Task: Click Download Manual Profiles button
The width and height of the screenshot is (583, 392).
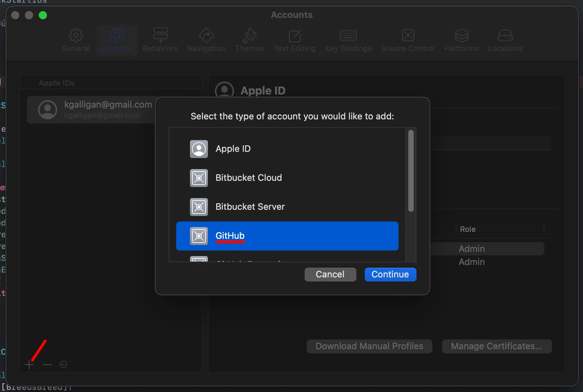Action: (369, 346)
